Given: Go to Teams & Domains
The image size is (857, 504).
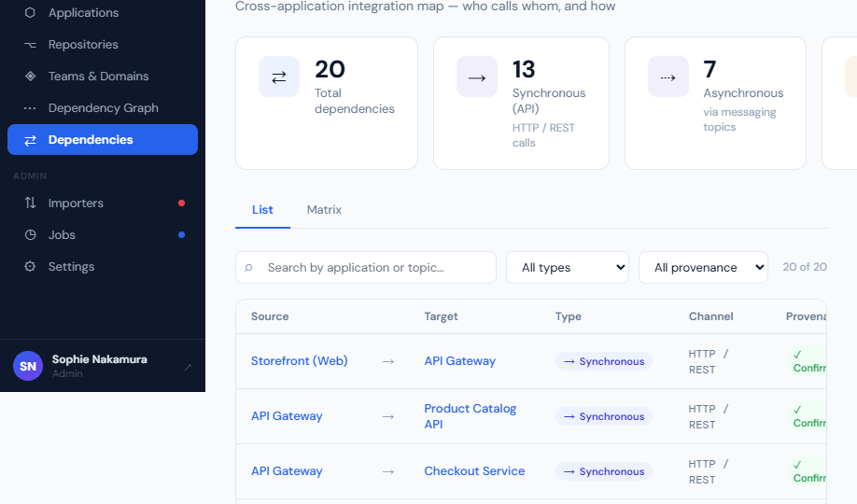Looking at the screenshot, I should point(103,76).
